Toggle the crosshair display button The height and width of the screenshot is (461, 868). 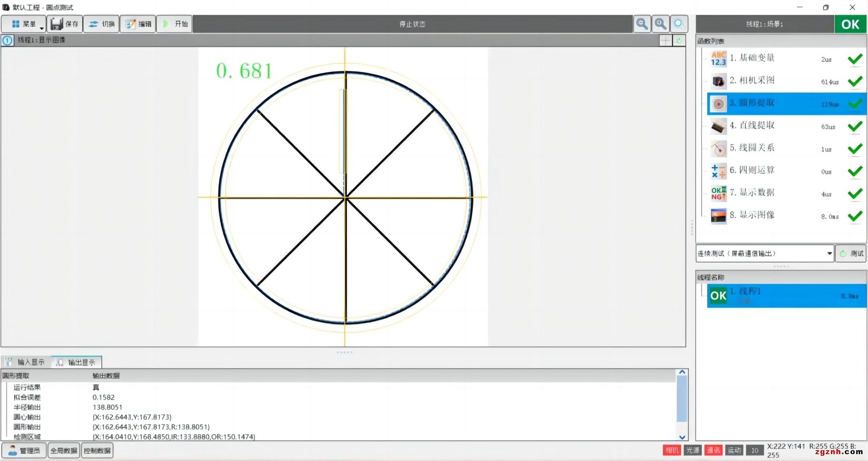665,41
